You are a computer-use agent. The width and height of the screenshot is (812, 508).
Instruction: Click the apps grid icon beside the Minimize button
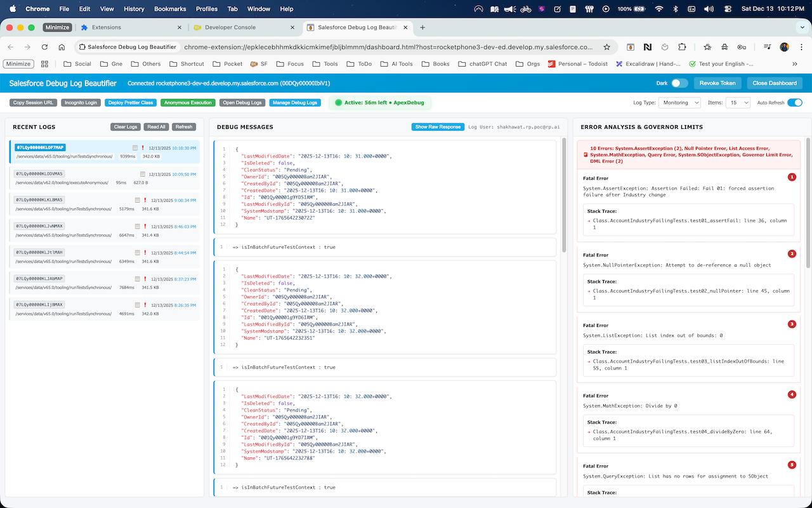(x=43, y=63)
